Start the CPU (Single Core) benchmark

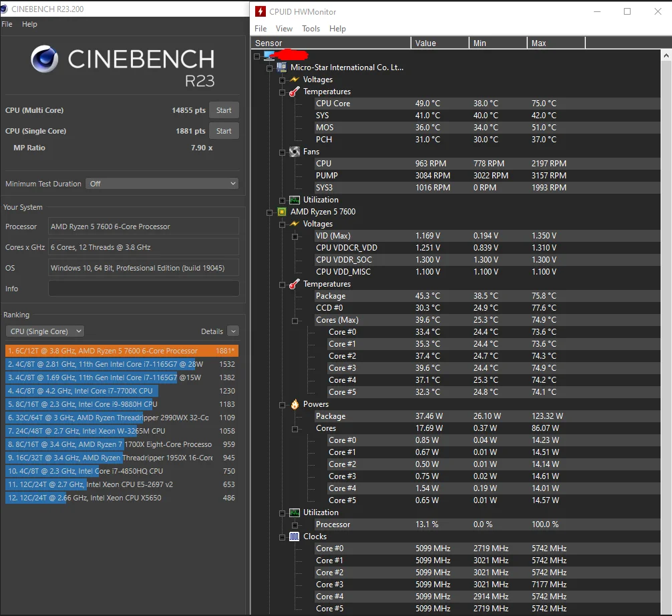pos(224,131)
